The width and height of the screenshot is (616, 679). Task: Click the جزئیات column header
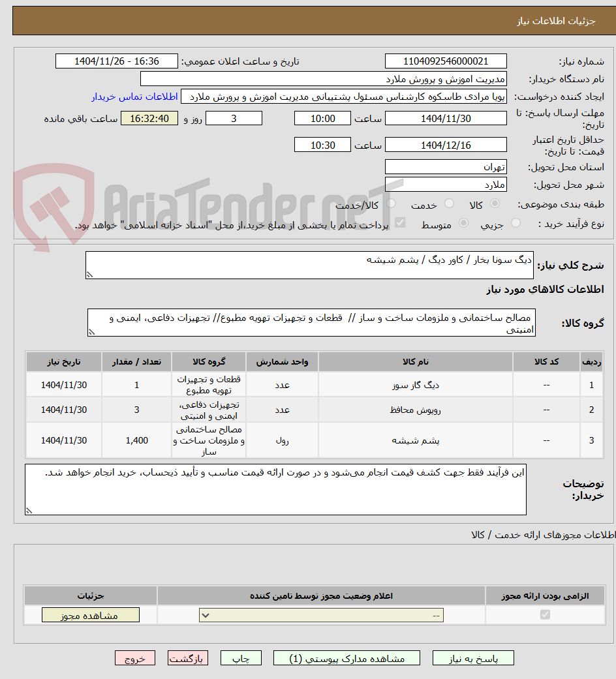click(x=91, y=596)
